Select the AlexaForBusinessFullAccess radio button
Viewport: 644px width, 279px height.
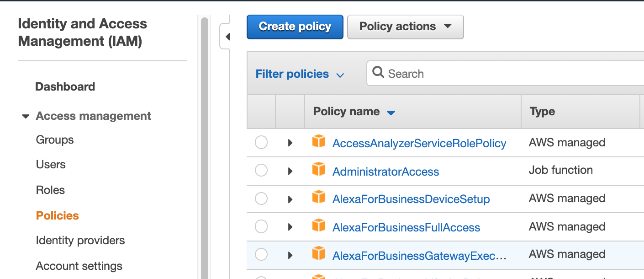pos(261,226)
